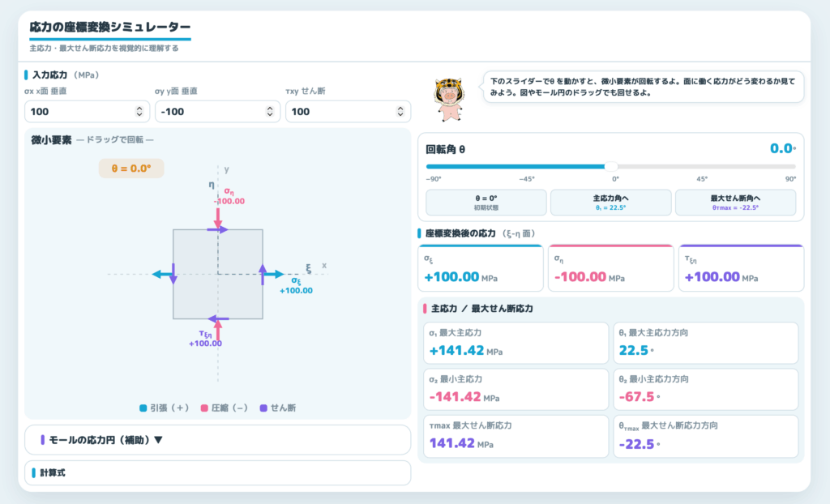The image size is (830, 504).
Task: Click the σ₂ -141.42 MPa value
Action: pos(464,396)
